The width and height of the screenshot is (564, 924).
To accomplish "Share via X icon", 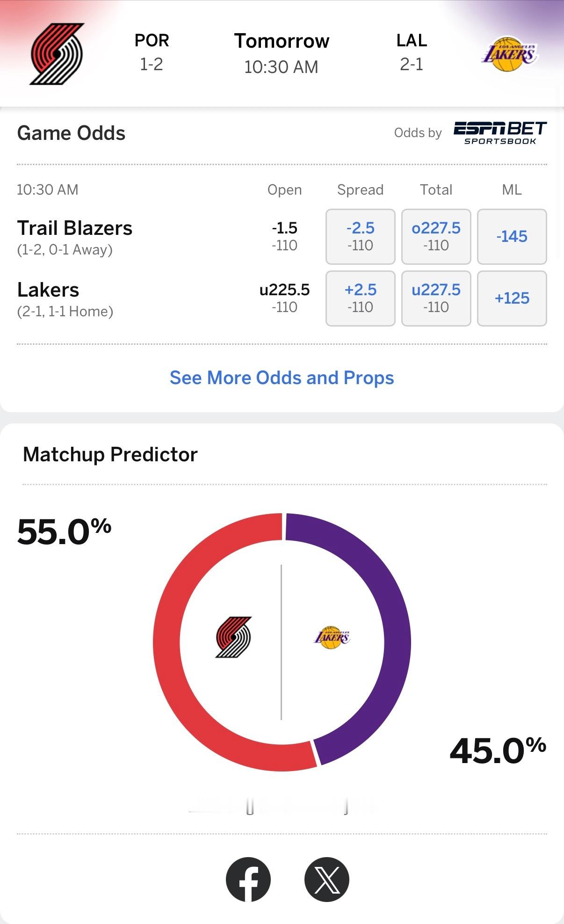I will (326, 880).
